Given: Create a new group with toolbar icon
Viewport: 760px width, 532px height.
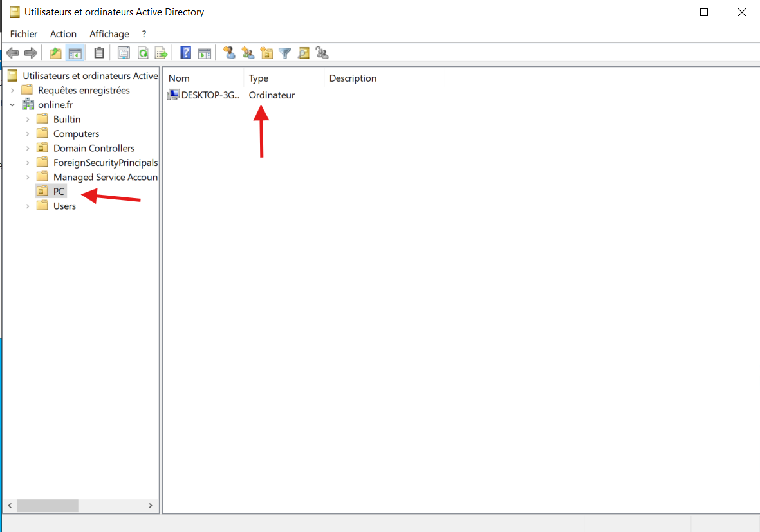Looking at the screenshot, I should tap(248, 53).
